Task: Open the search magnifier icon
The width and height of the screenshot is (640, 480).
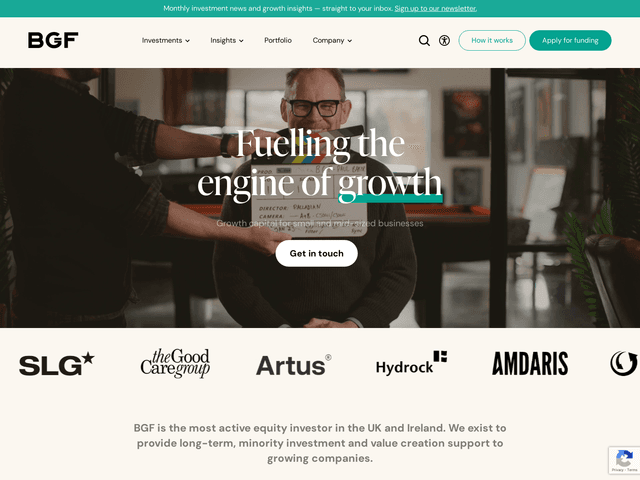Action: click(424, 40)
